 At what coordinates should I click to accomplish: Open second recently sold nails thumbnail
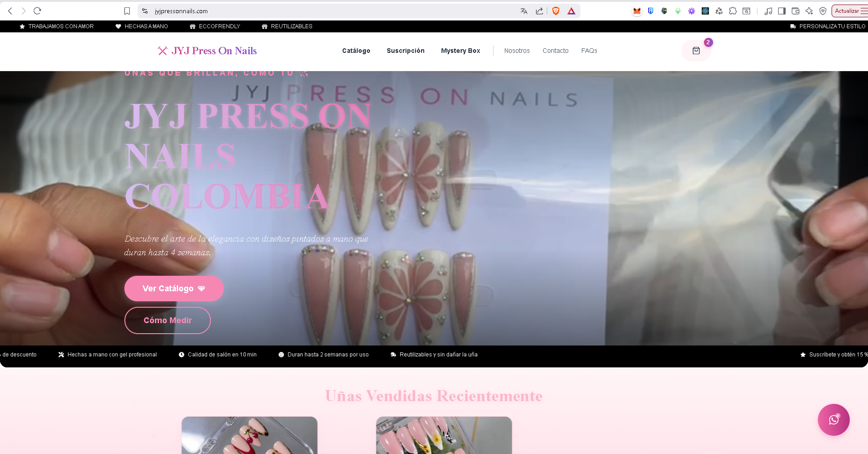coord(444,435)
